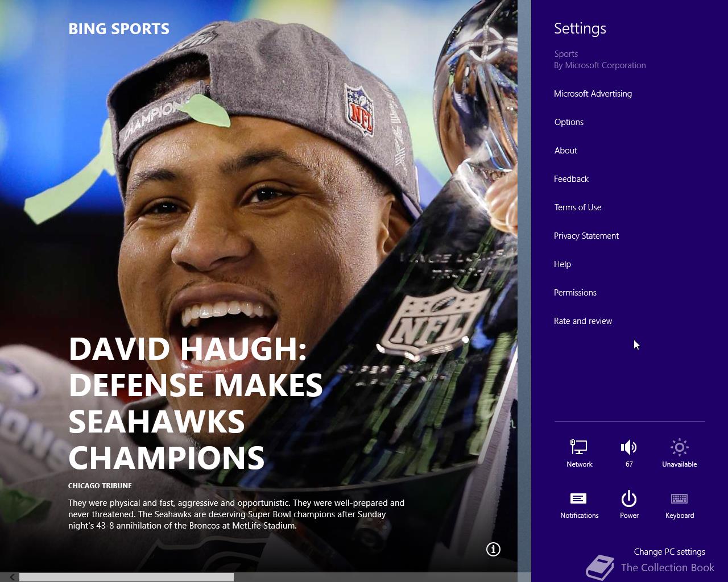
Task: Open app Permissions
Action: [575, 293]
